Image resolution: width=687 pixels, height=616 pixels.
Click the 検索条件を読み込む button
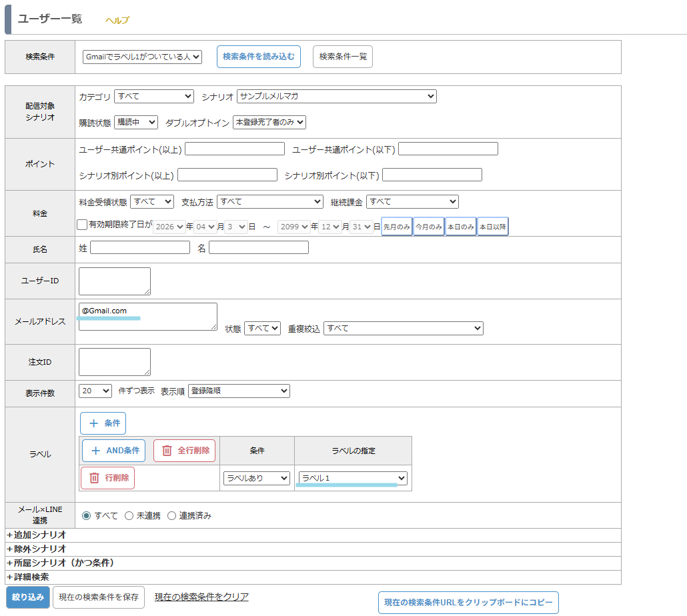click(x=259, y=57)
